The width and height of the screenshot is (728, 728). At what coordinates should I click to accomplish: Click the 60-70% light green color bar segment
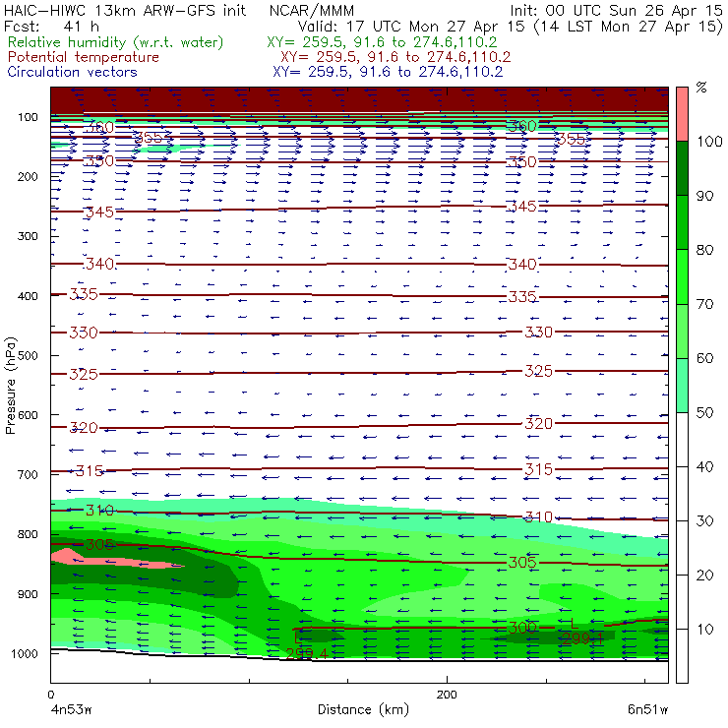(x=682, y=331)
